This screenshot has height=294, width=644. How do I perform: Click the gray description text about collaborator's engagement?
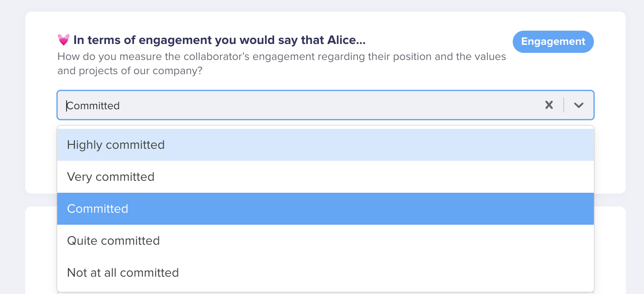pos(282,64)
